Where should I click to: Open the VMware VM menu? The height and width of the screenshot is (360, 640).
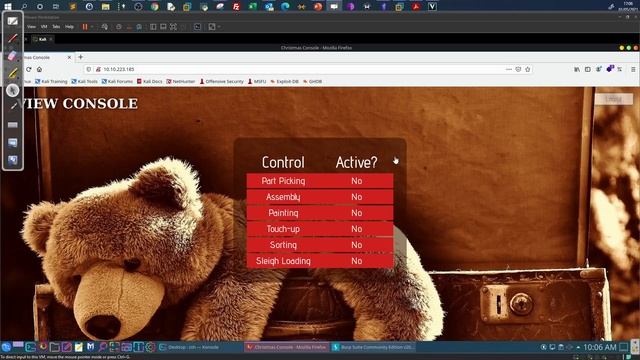[x=44, y=27]
